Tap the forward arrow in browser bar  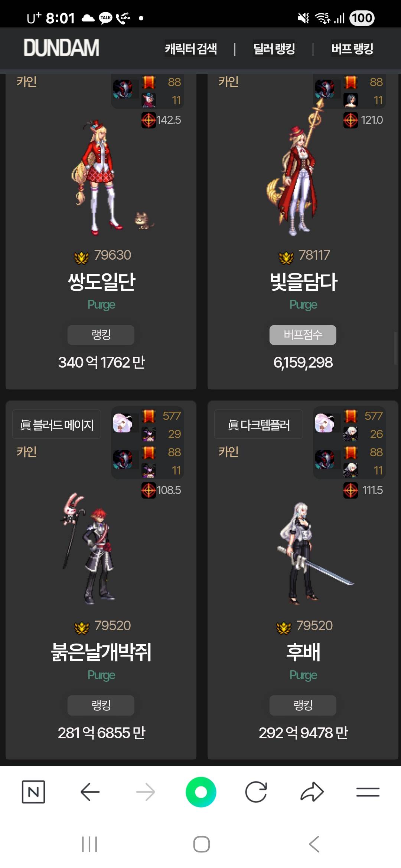(145, 792)
